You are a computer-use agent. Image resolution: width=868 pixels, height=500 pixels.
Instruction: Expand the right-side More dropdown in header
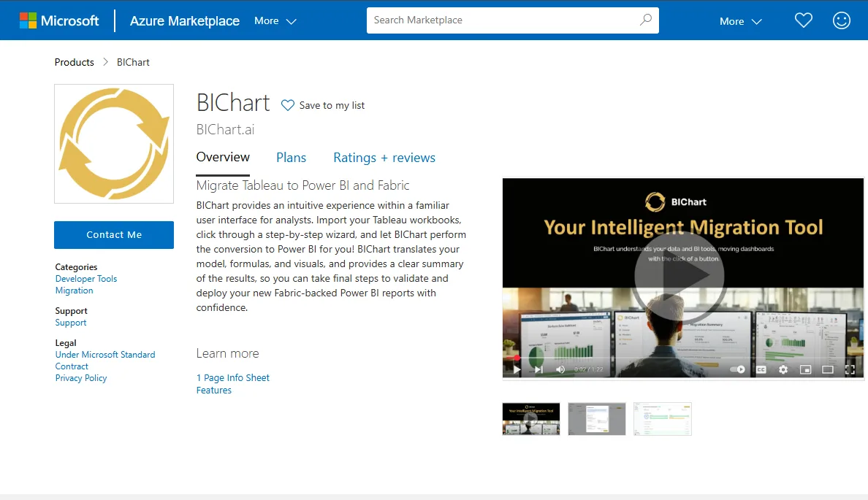pos(740,21)
